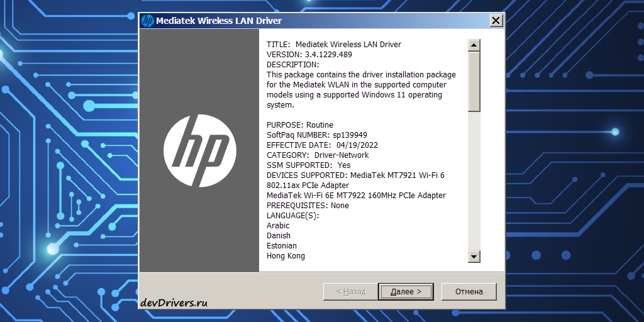Click the EFFECTIVE DATE: 04/19/2022 line
The height and width of the screenshot is (322, 644).
click(323, 145)
